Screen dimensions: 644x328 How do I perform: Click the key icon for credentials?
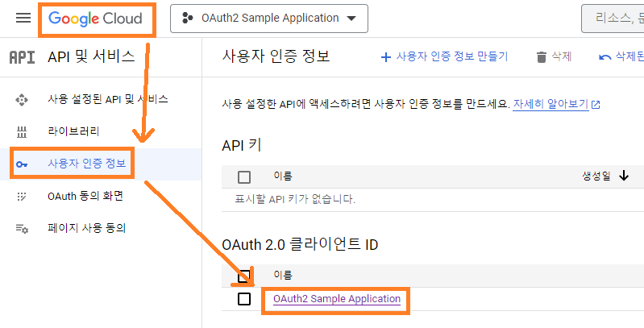coord(22,164)
